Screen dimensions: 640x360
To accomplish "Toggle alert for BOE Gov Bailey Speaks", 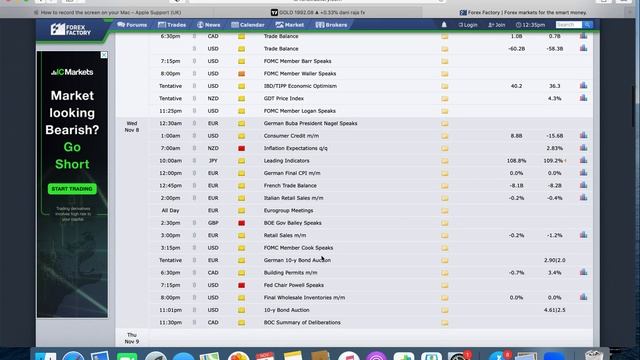I will pos(194,223).
